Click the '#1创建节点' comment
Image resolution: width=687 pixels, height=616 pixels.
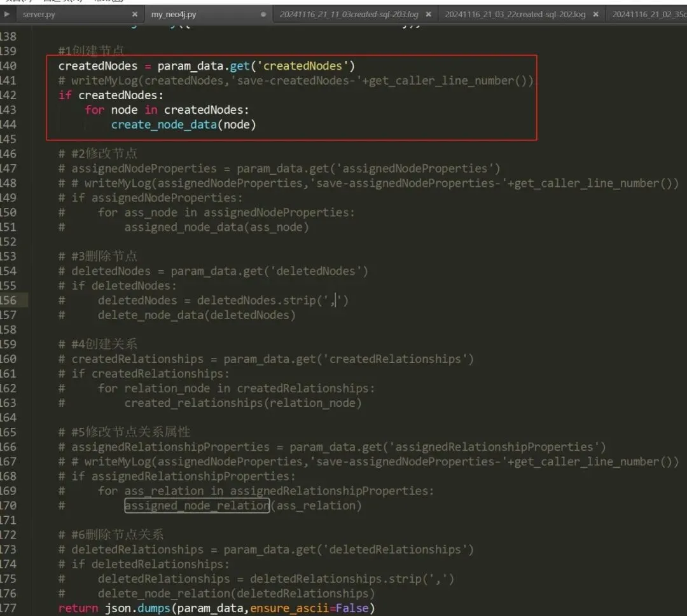(x=91, y=51)
